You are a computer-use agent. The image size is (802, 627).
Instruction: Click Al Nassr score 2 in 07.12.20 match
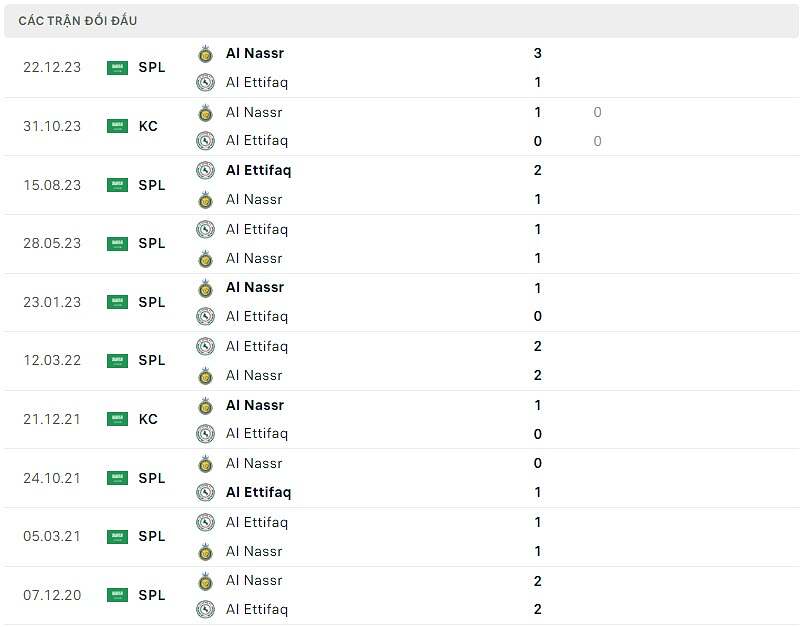[x=538, y=581]
